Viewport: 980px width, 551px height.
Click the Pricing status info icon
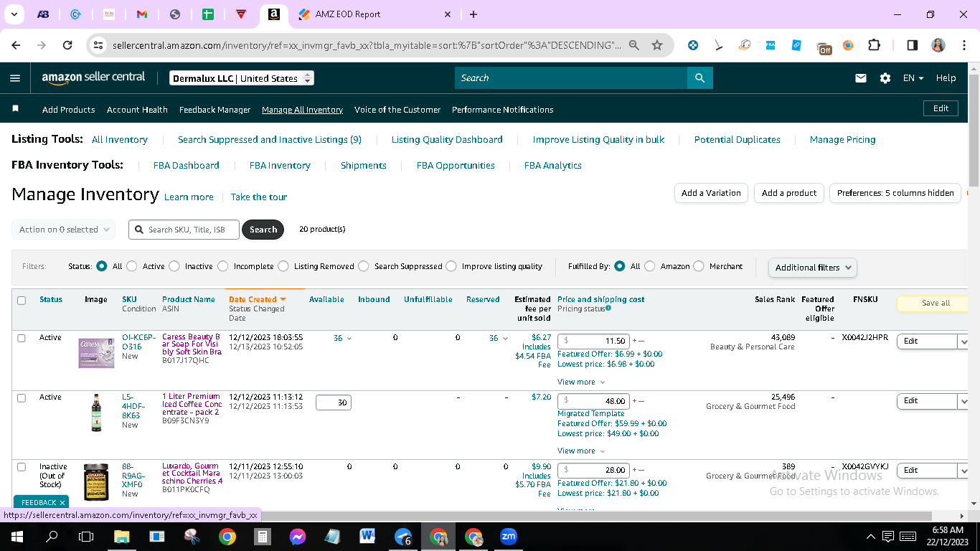tap(608, 309)
